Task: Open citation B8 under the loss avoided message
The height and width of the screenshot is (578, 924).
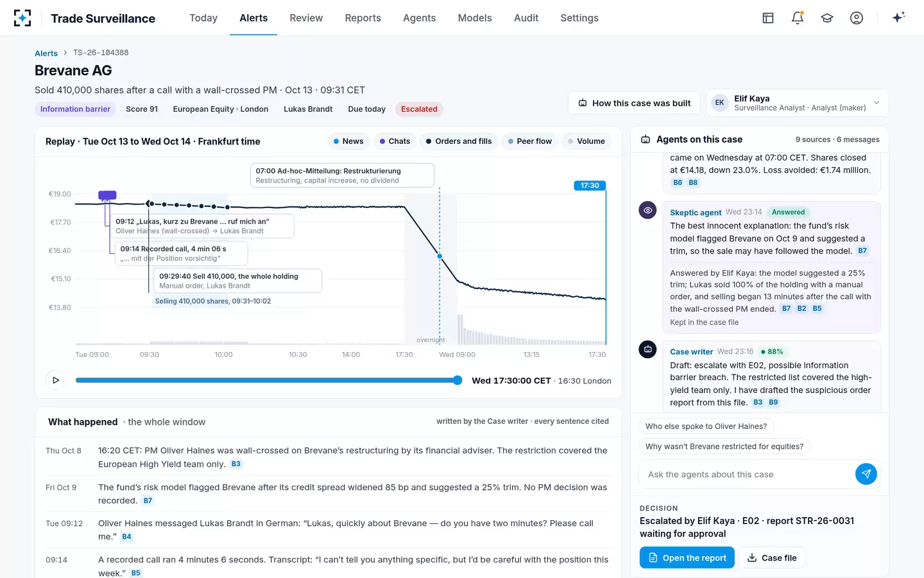Action: pyautogui.click(x=694, y=183)
